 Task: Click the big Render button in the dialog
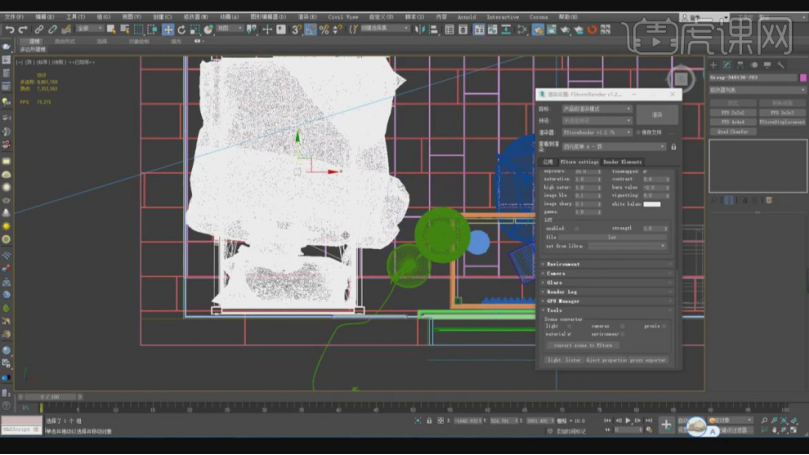point(657,115)
